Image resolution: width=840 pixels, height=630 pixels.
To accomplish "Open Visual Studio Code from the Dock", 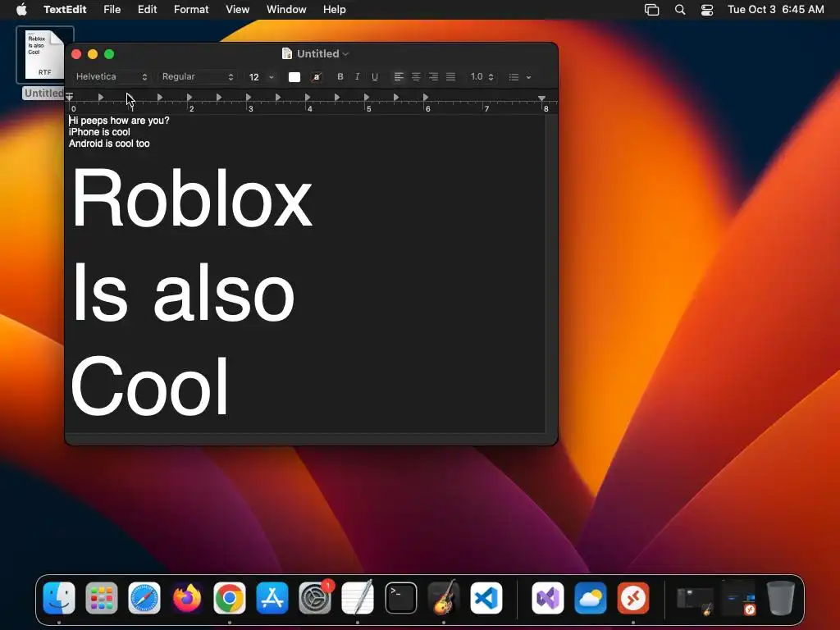I will 486,598.
